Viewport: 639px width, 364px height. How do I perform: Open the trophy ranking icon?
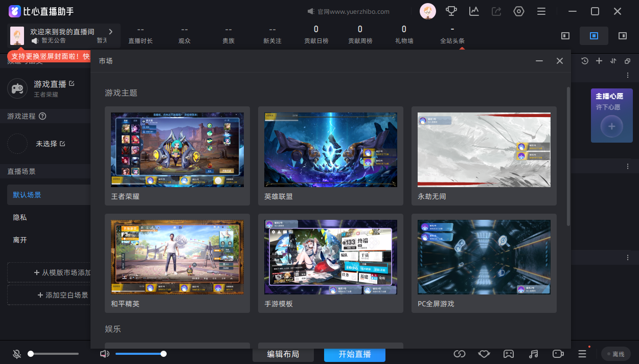451,11
